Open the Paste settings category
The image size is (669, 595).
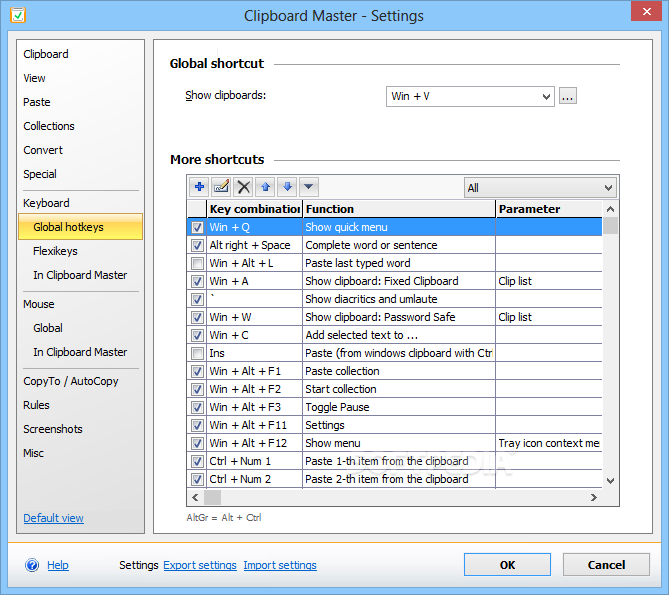tap(37, 102)
